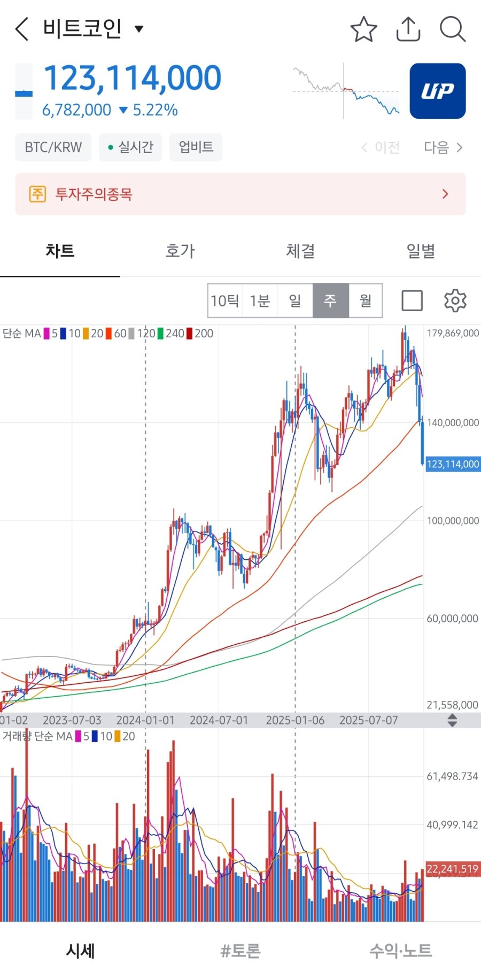Open search with magnifier icon
The height and width of the screenshot is (980, 481).
pyautogui.click(x=453, y=29)
